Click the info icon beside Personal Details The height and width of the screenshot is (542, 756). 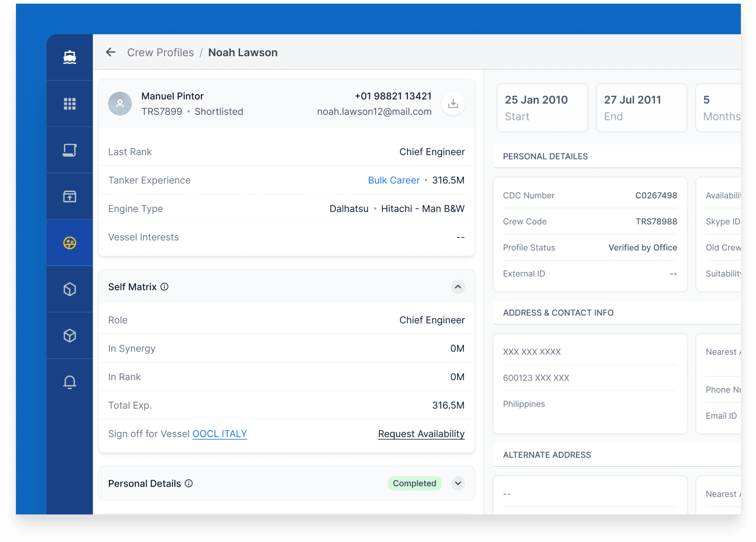pyautogui.click(x=189, y=483)
